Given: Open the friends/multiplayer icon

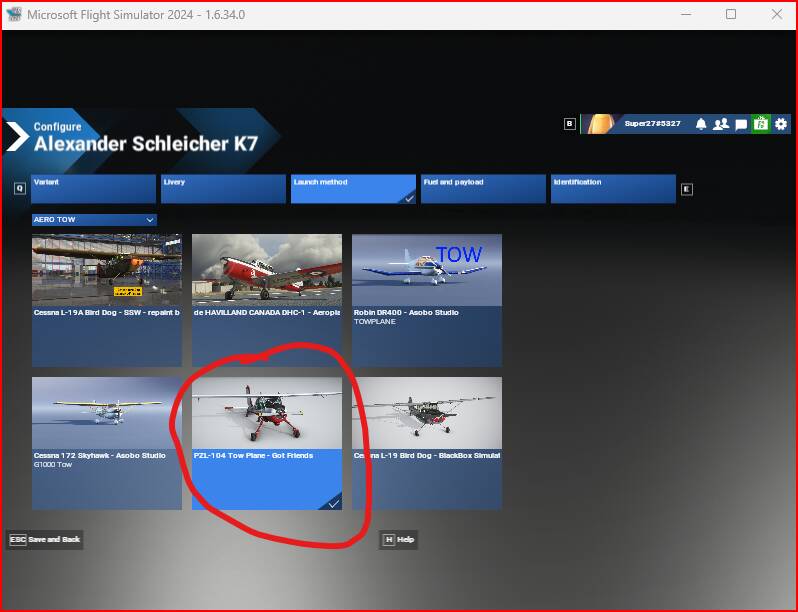Looking at the screenshot, I should coord(721,124).
